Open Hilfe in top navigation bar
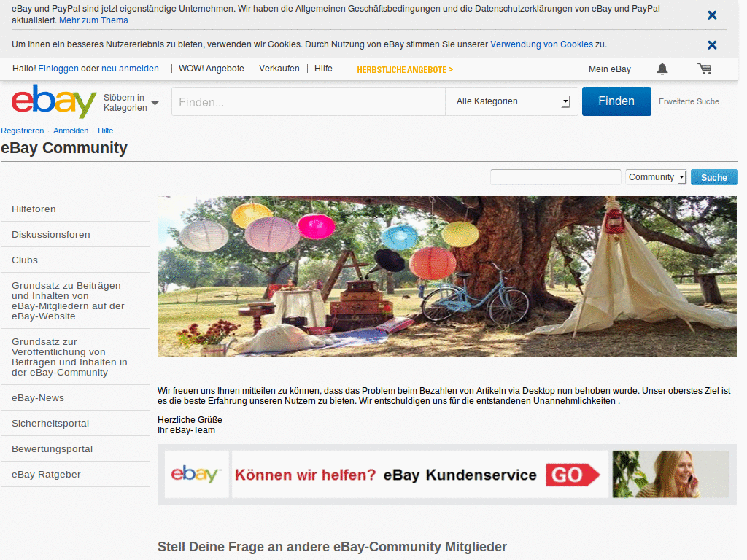This screenshot has height=560, width=747. tap(323, 69)
